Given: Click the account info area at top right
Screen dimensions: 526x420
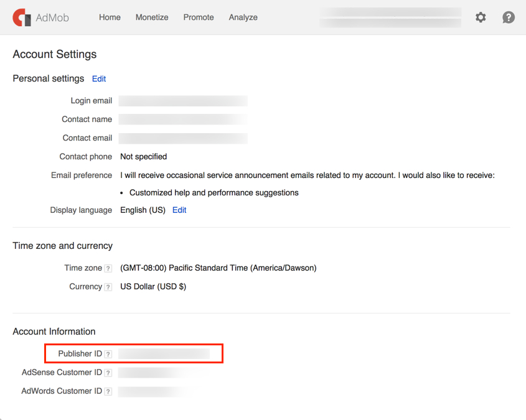Looking at the screenshot, I should [390, 17].
